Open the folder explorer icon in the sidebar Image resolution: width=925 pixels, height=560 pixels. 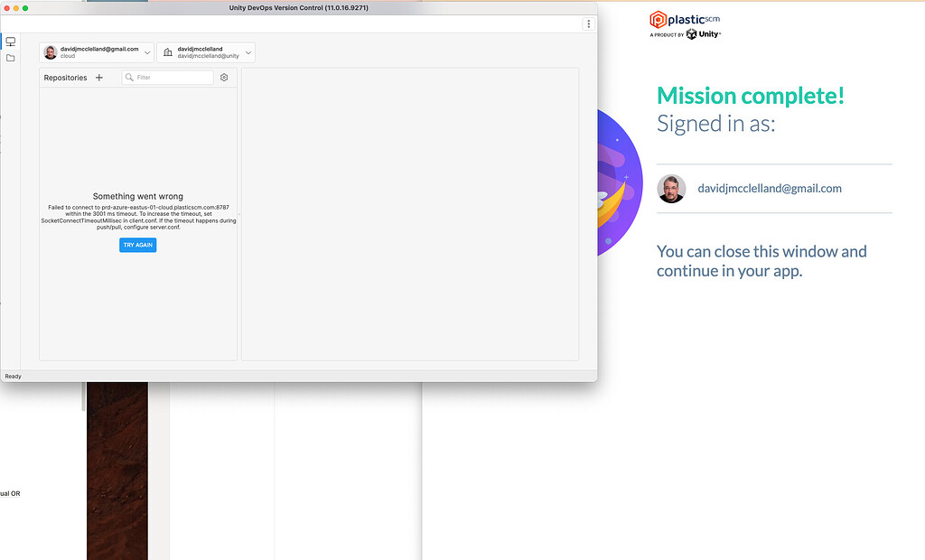10,57
